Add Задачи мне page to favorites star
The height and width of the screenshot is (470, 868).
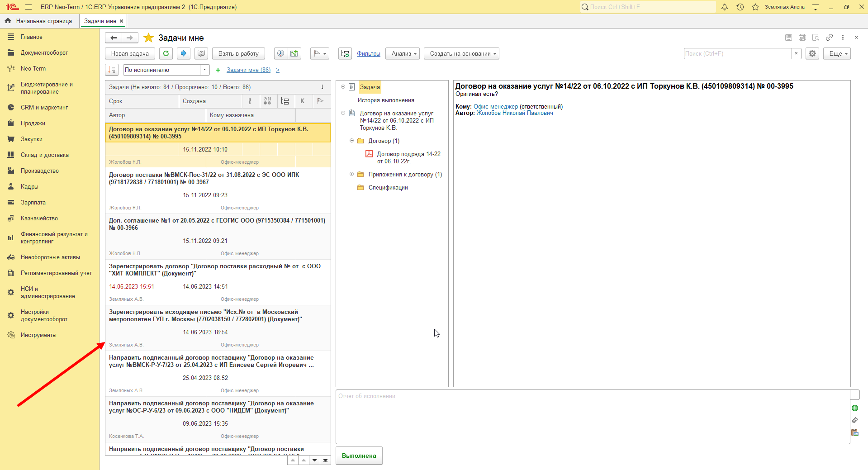(x=148, y=38)
